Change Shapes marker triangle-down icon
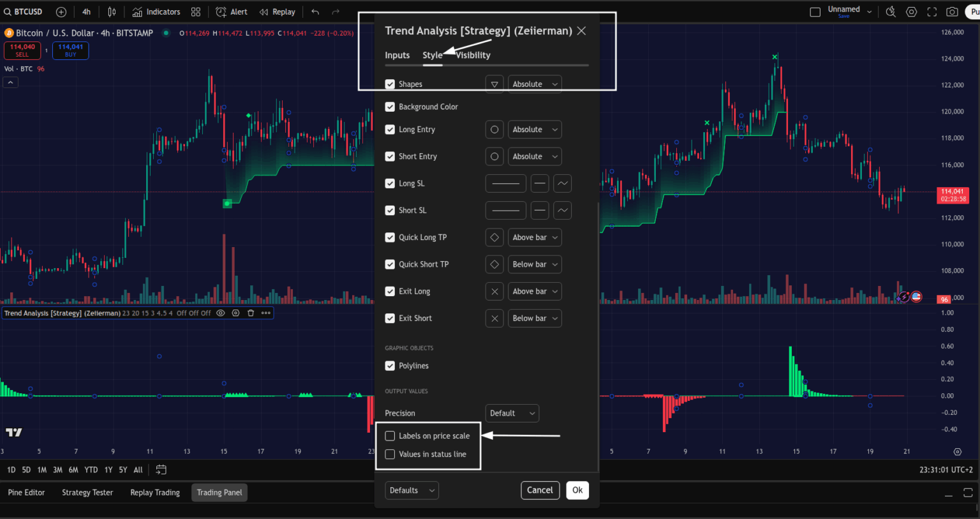 [494, 84]
